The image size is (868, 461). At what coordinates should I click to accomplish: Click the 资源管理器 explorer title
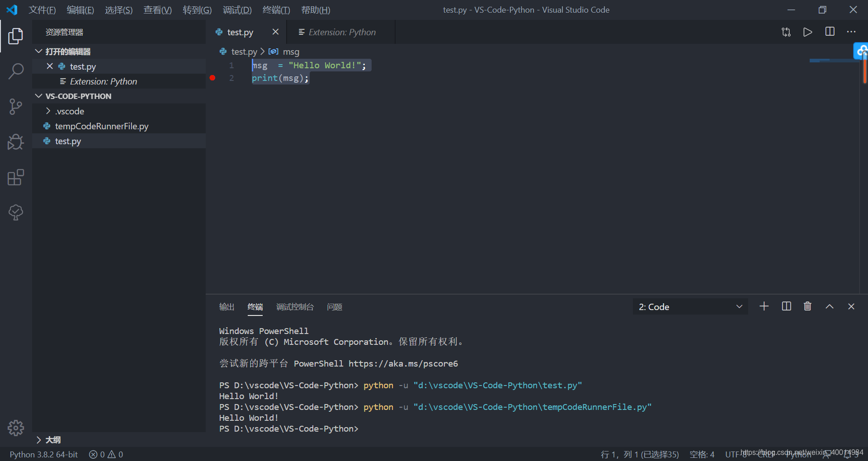64,32
